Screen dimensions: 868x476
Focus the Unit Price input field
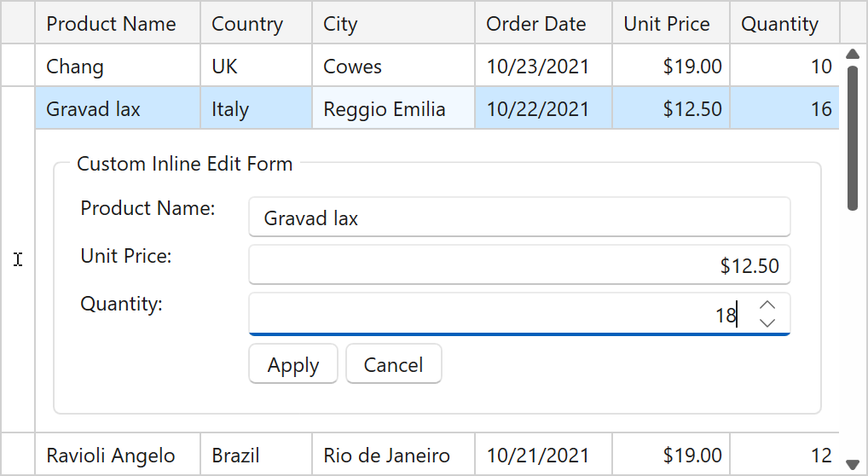(518, 265)
